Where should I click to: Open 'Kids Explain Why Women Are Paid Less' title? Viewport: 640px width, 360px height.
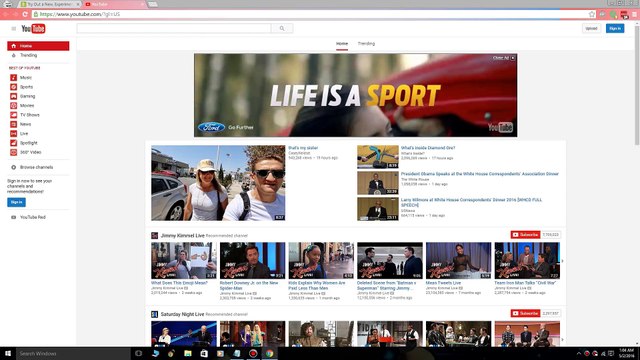tap(317, 285)
